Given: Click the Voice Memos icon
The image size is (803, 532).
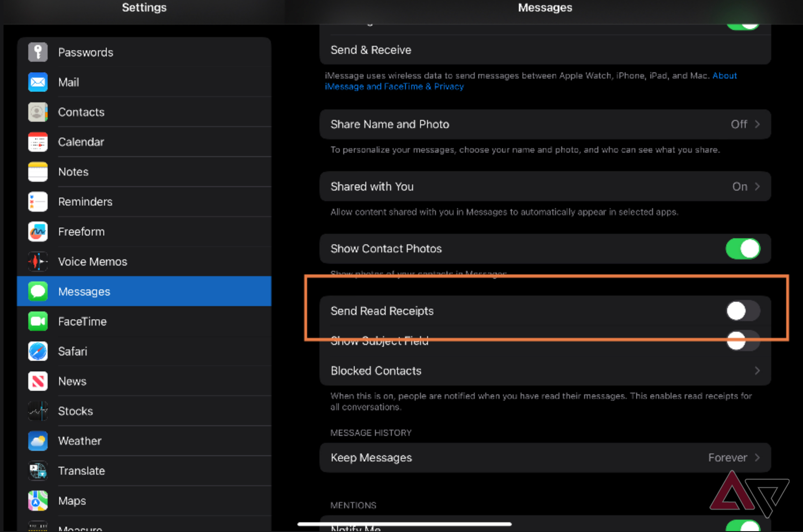Looking at the screenshot, I should [38, 261].
